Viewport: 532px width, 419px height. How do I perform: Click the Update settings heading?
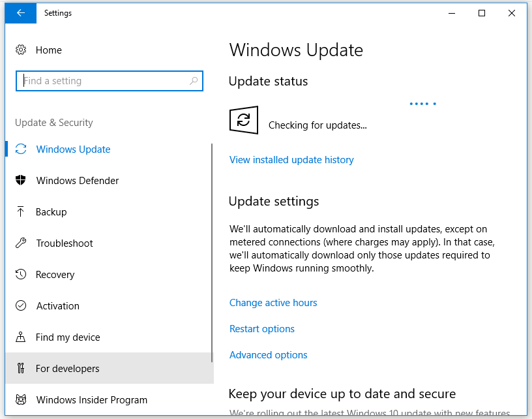274,202
